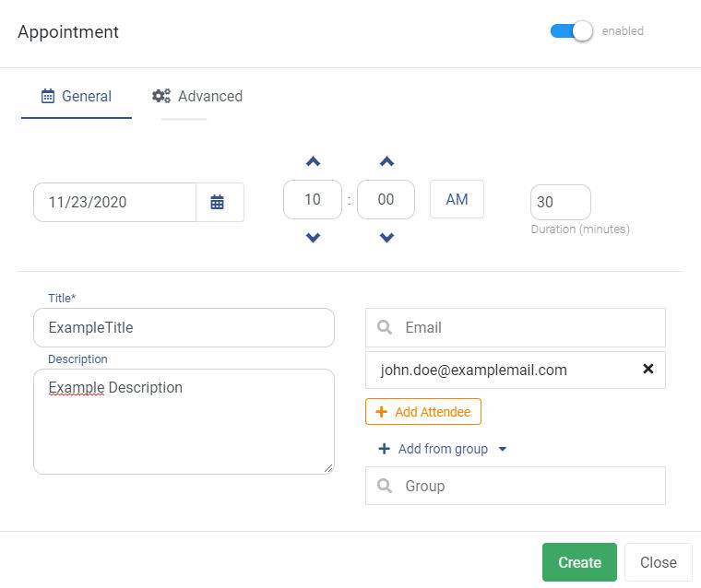Image resolution: width=701 pixels, height=588 pixels.
Task: Click the date field showing 11/23/2020
Action: (x=115, y=202)
